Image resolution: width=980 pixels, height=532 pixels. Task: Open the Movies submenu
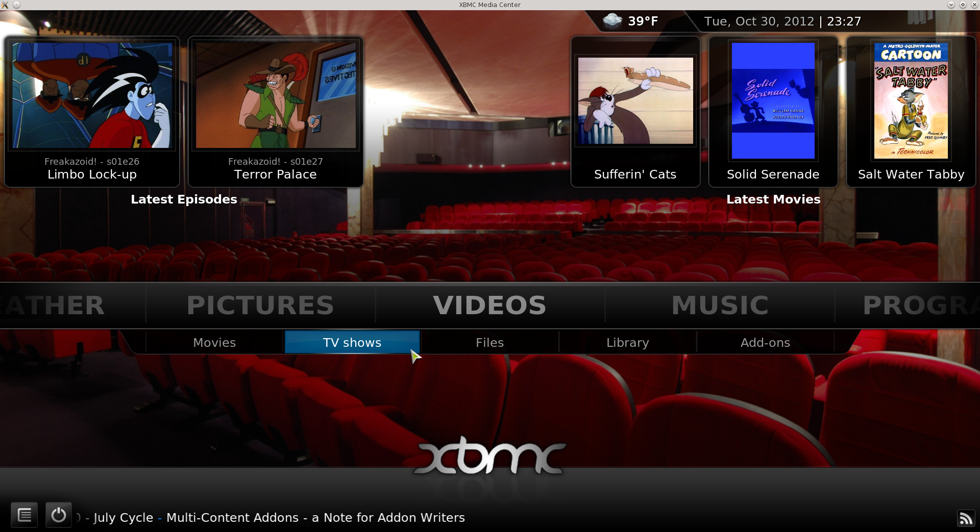click(214, 342)
